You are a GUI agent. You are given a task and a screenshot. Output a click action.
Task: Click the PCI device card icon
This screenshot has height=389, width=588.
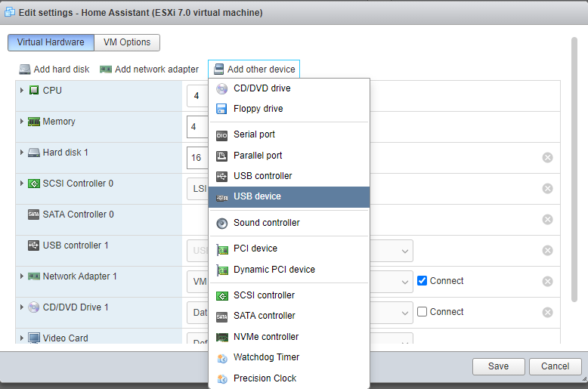pos(222,249)
